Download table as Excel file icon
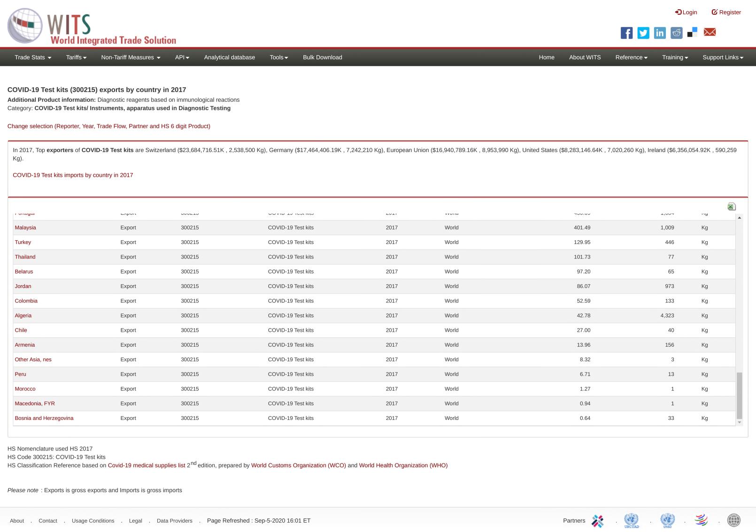This screenshot has width=756, height=532. point(732,206)
